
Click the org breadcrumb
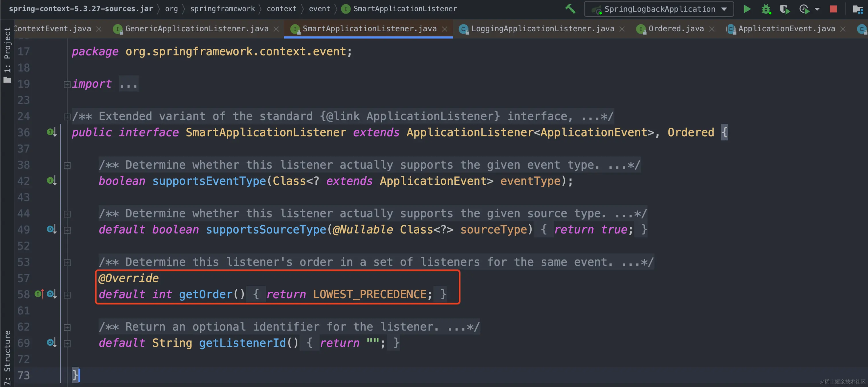(171, 9)
